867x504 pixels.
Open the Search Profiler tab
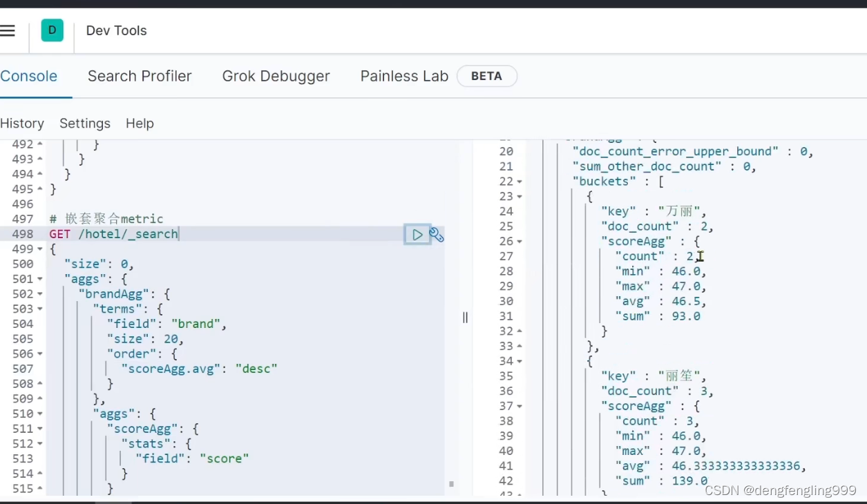point(140,77)
